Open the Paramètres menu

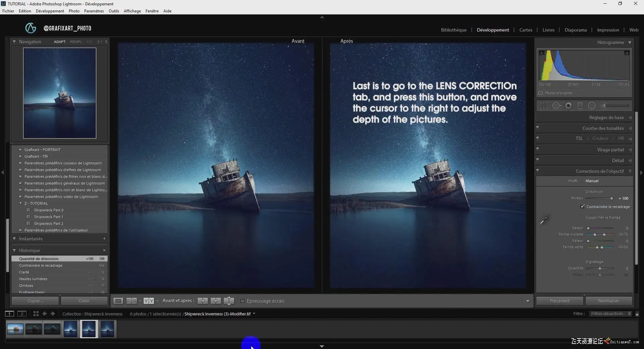94,11
